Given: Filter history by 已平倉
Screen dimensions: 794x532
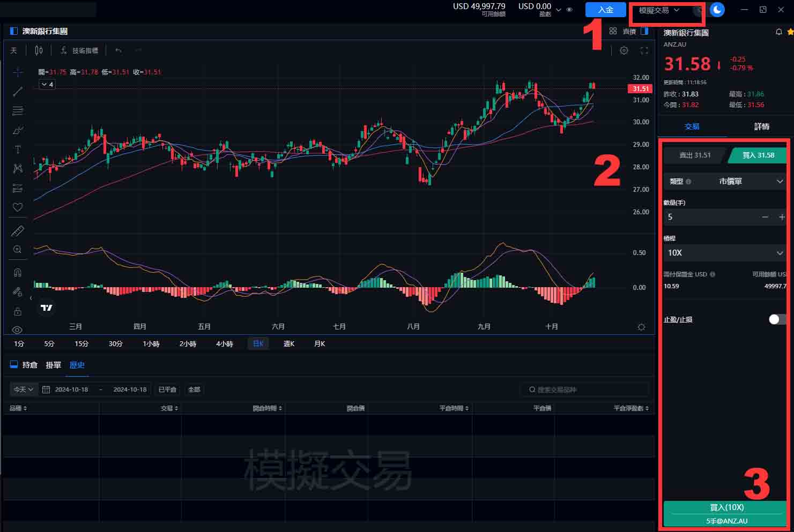Looking at the screenshot, I should tap(168, 389).
